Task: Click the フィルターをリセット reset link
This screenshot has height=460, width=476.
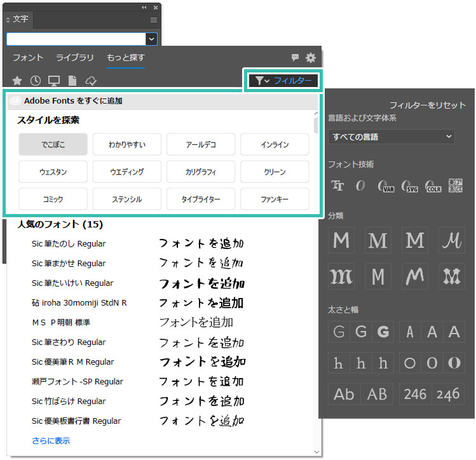Action: click(x=427, y=105)
